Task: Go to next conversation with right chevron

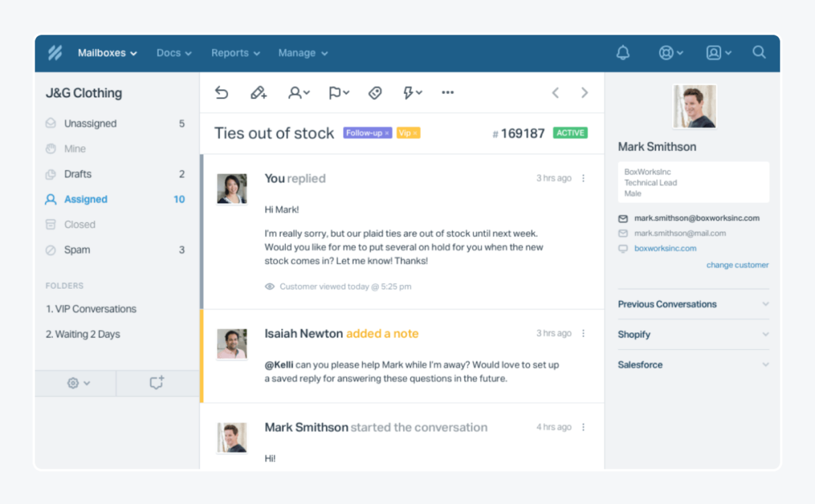Action: click(584, 92)
